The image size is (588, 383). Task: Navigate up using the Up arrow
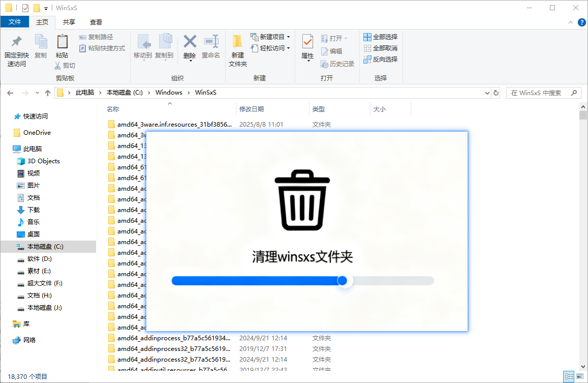48,92
